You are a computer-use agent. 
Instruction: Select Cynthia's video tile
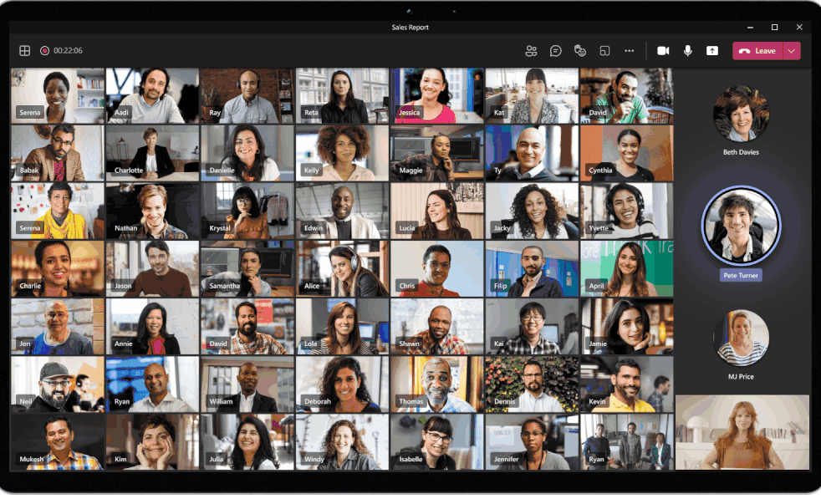627,153
